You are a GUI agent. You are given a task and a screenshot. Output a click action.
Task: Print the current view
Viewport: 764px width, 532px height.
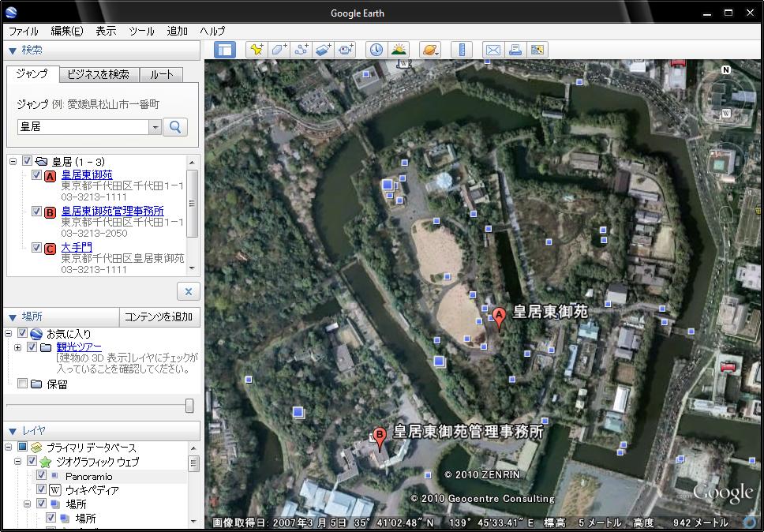point(515,50)
